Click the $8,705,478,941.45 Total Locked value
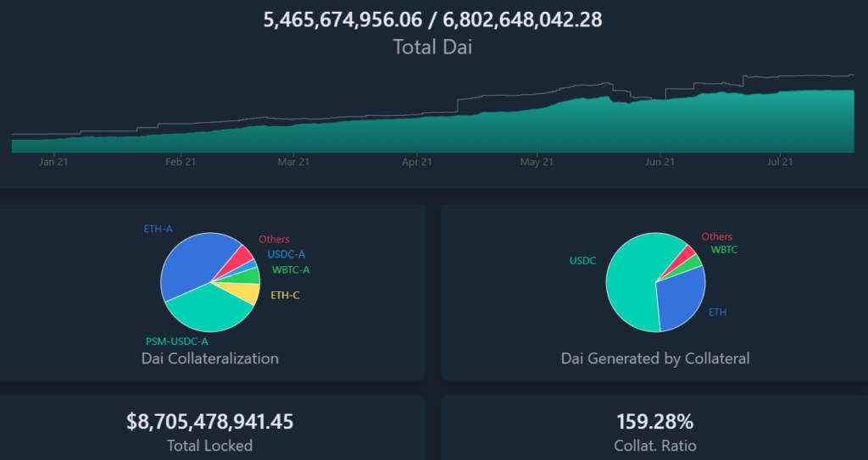 209,421
